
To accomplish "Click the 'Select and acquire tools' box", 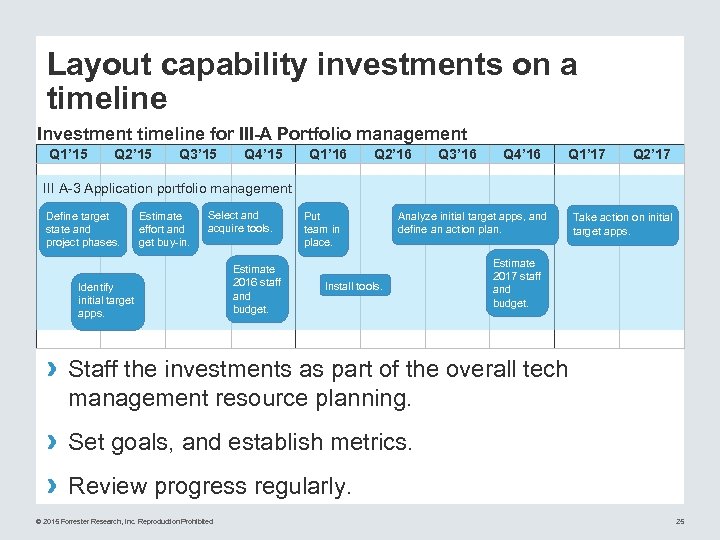I will click(x=239, y=222).
